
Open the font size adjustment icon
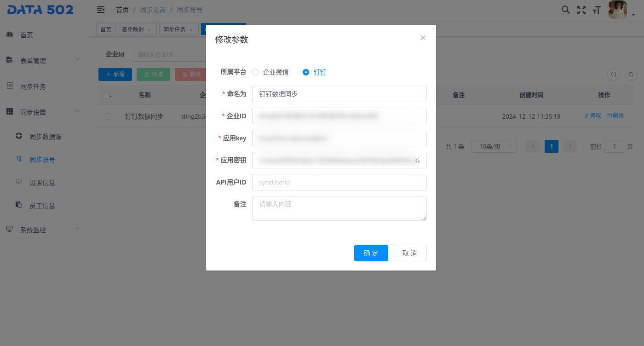[x=597, y=10]
